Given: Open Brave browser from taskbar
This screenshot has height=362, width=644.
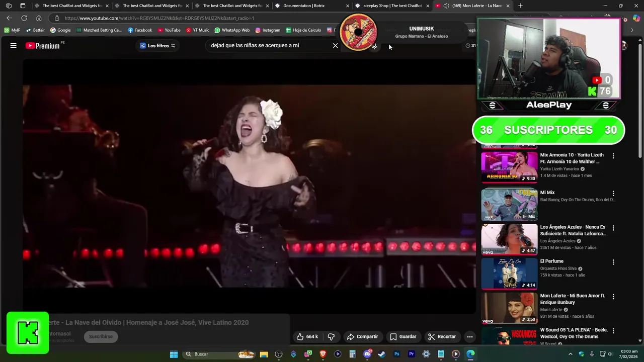Looking at the screenshot, I should (323, 354).
